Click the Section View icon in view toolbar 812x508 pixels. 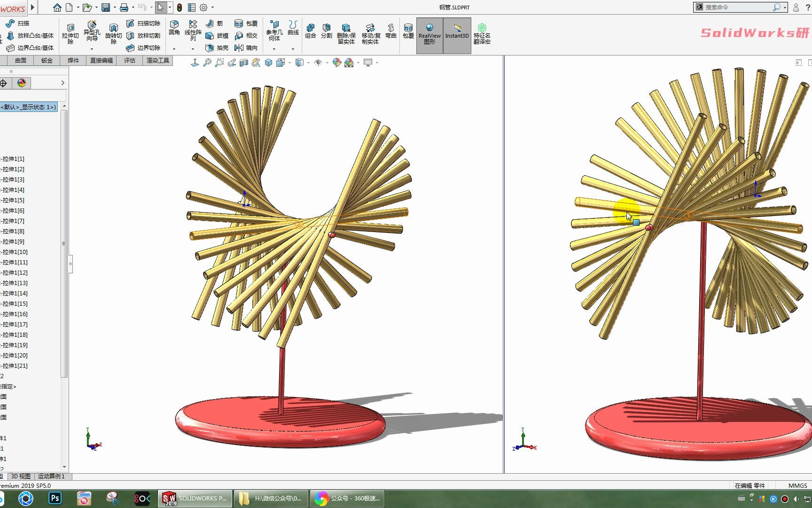click(x=243, y=63)
